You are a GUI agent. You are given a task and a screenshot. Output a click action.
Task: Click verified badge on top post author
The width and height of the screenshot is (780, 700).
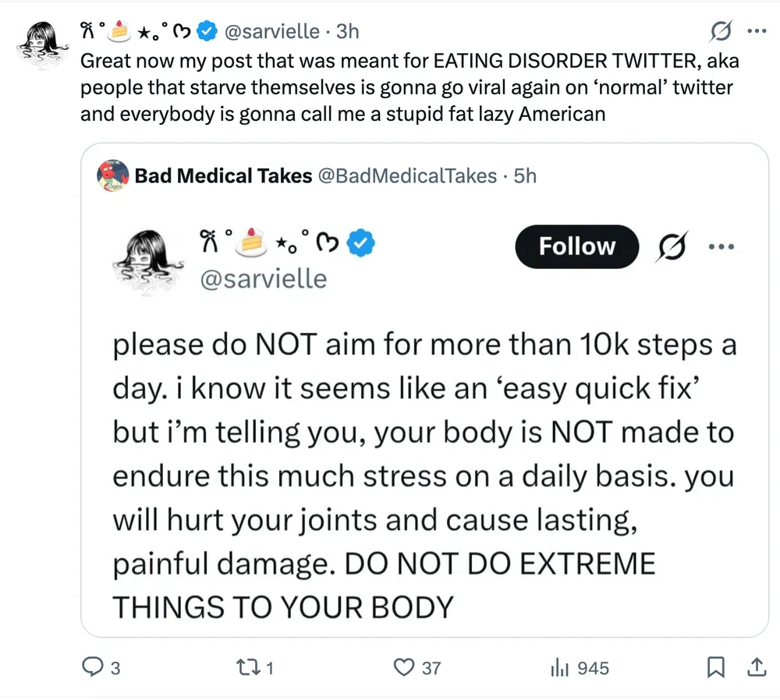[207, 31]
